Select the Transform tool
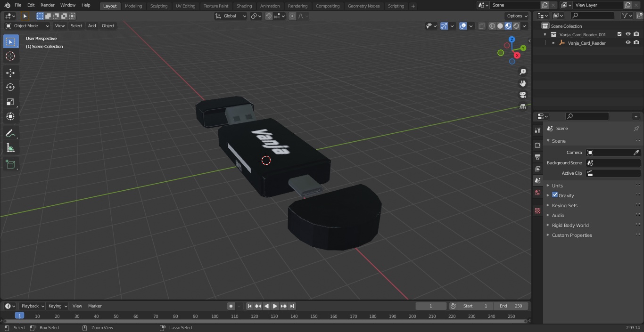Screen dimensions: 644x332 coord(10,116)
